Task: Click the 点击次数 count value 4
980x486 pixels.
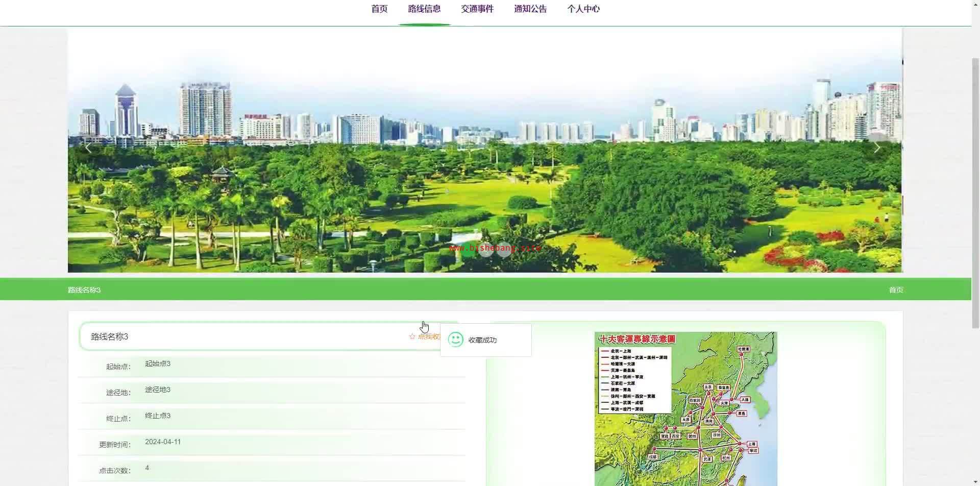Action: tap(147, 468)
